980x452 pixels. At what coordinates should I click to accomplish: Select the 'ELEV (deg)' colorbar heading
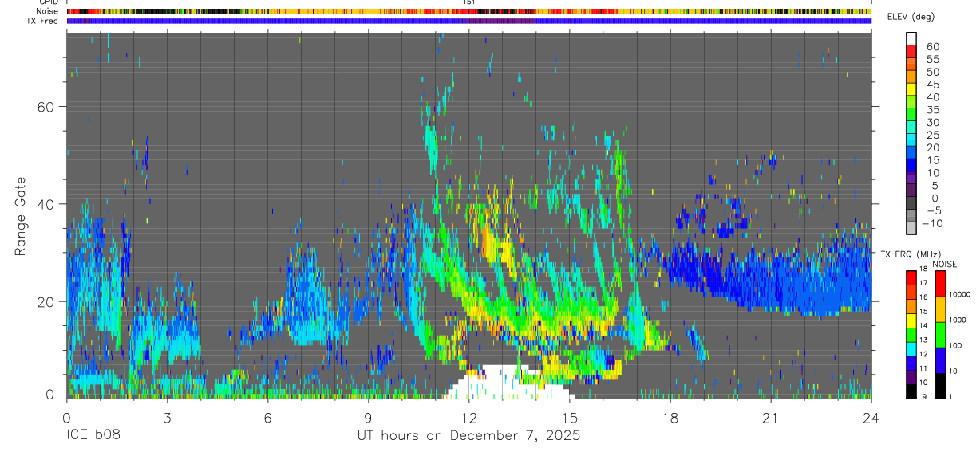911,17
